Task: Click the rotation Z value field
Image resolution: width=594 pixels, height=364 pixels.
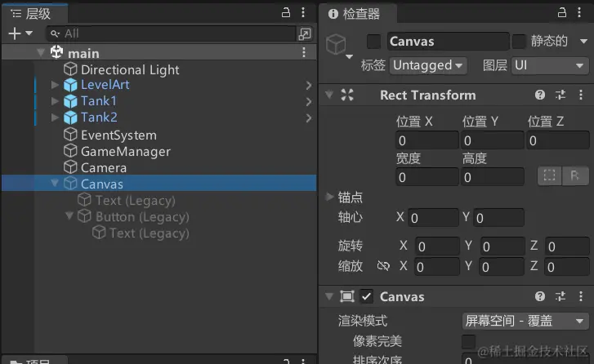Action: 567,246
